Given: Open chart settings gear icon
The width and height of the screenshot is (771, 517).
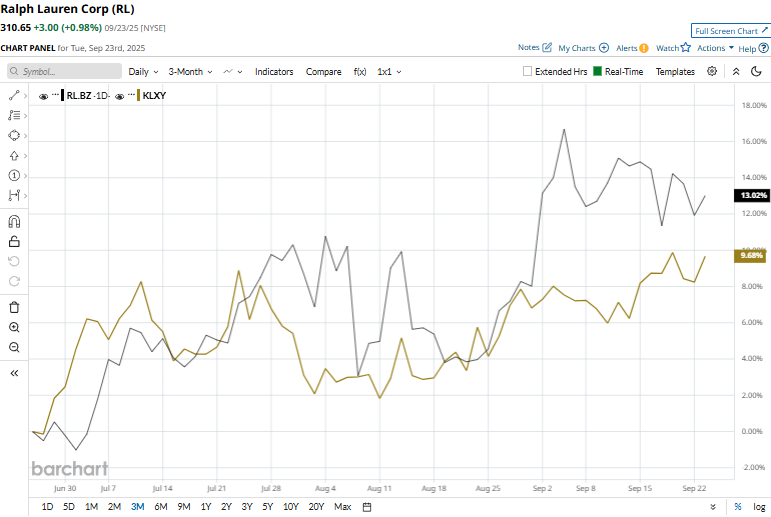Looking at the screenshot, I should point(712,71).
